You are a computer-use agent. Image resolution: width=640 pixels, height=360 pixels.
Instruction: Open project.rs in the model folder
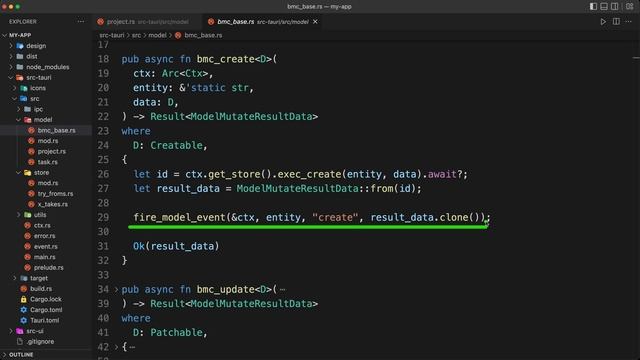pos(51,151)
